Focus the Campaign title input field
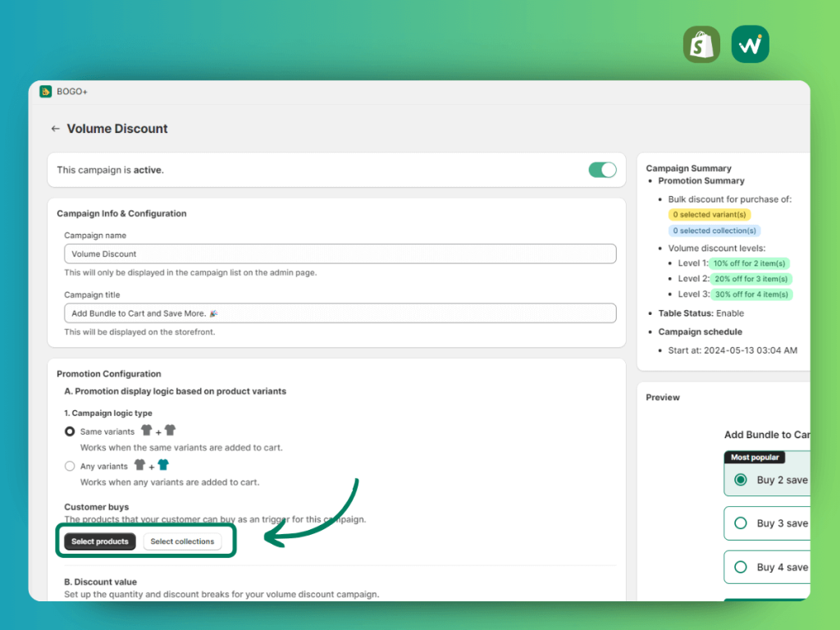Image resolution: width=840 pixels, height=630 pixels. 340,313
